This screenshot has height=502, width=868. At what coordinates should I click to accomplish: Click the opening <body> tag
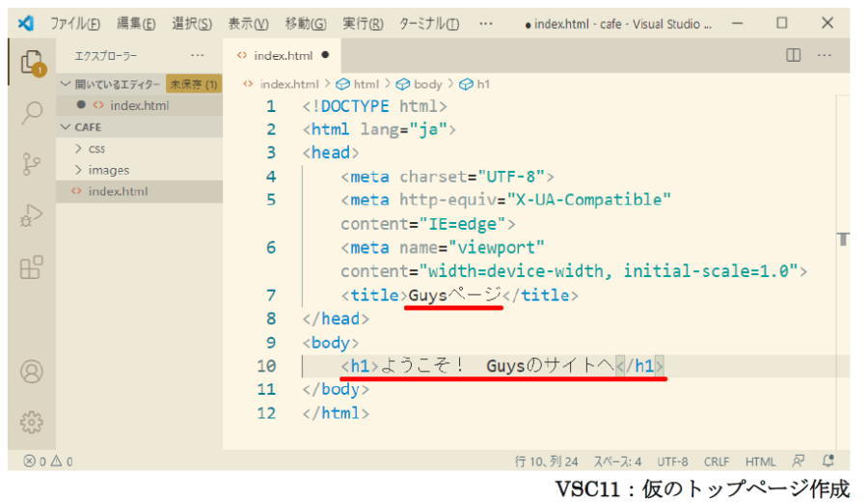331,343
